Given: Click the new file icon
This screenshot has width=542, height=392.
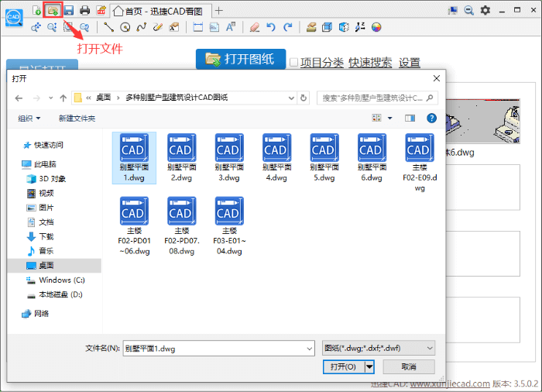Looking at the screenshot, I should coord(36,10).
